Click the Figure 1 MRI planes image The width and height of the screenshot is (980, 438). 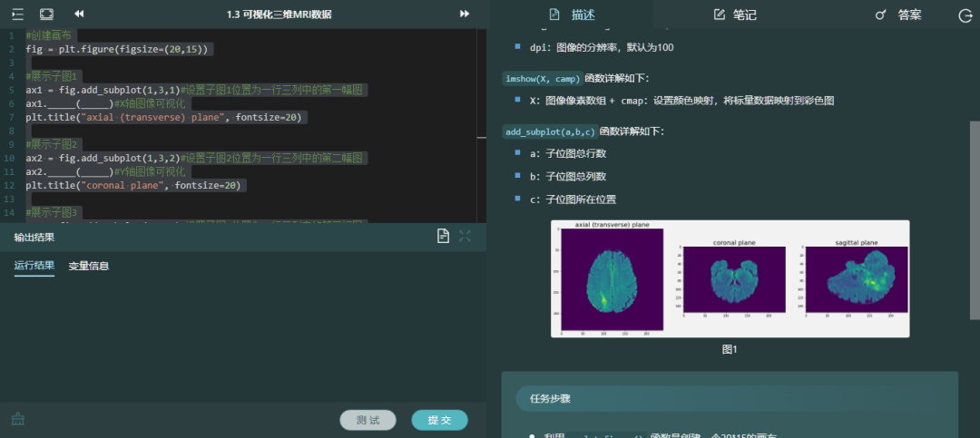730,278
